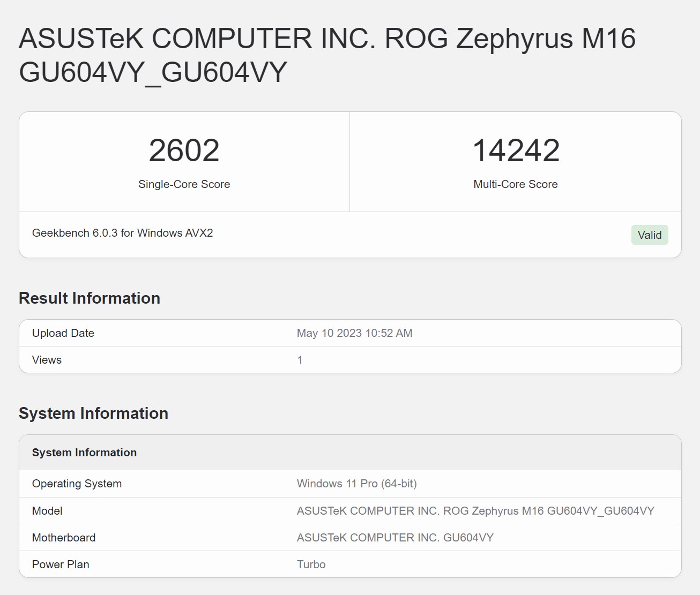The image size is (700, 595).
Task: Select the ASUSTeK GU604VY motherboard value
Action: [395, 538]
